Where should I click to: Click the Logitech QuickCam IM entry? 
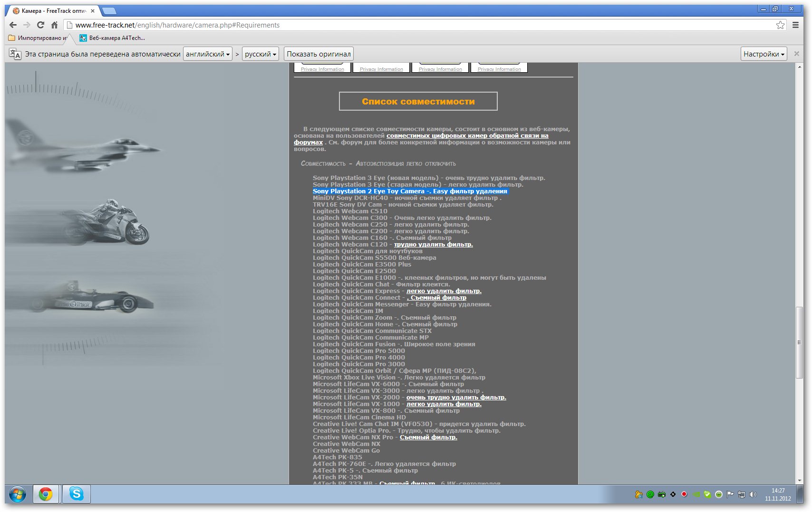coord(348,311)
